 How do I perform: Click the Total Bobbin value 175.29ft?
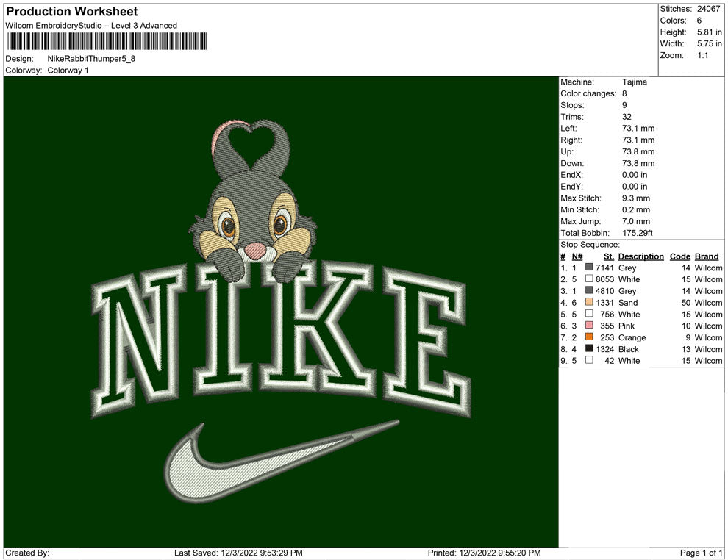638,233
